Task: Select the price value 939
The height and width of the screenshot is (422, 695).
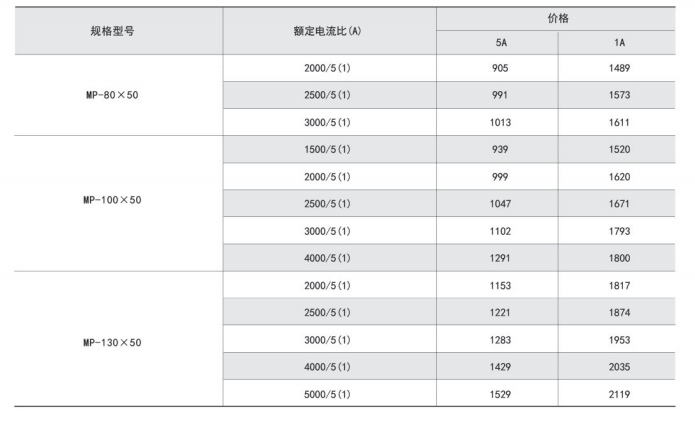Action: 501,149
